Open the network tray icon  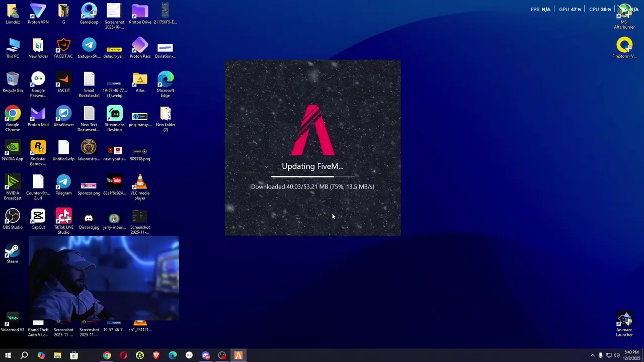coord(609,355)
